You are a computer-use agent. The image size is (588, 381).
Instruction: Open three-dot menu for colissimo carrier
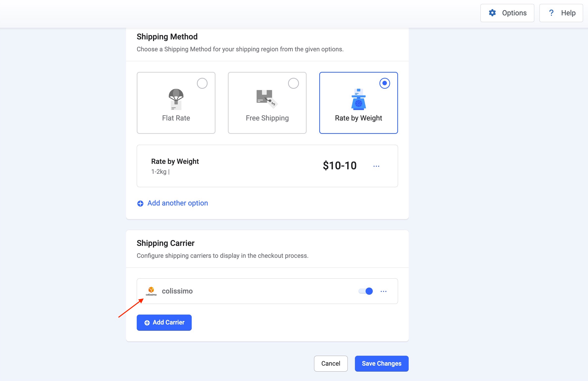pos(383,291)
